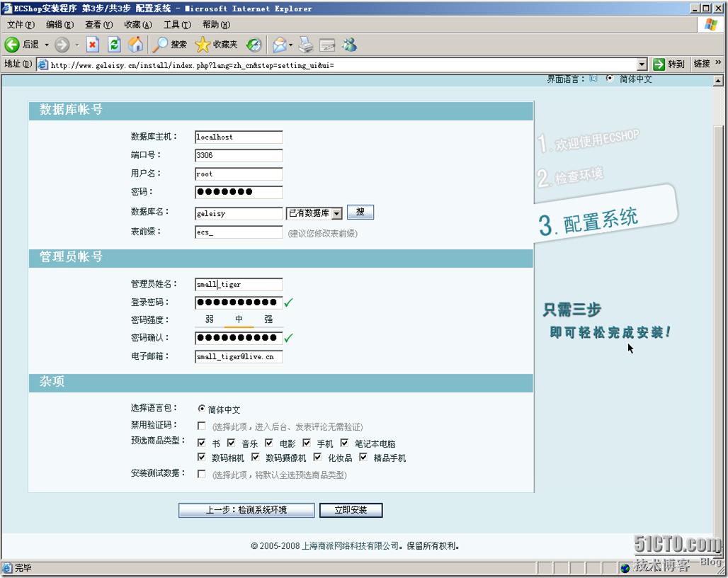Click the Print toolbar icon
Viewport: 728px width, 578px height.
point(305,45)
